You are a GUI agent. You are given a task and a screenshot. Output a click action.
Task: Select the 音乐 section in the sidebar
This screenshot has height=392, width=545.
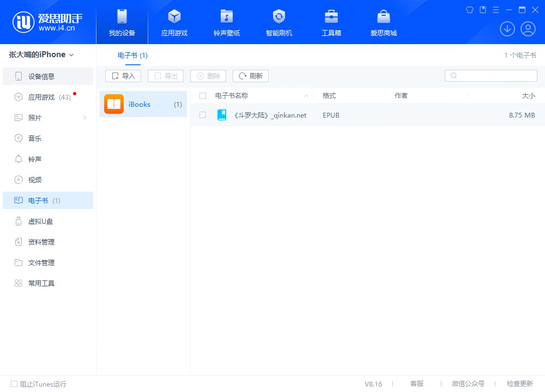[x=34, y=138]
